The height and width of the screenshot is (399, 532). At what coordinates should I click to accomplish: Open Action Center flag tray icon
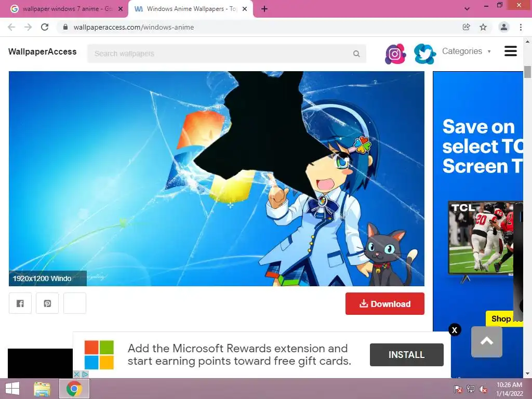[458, 389]
